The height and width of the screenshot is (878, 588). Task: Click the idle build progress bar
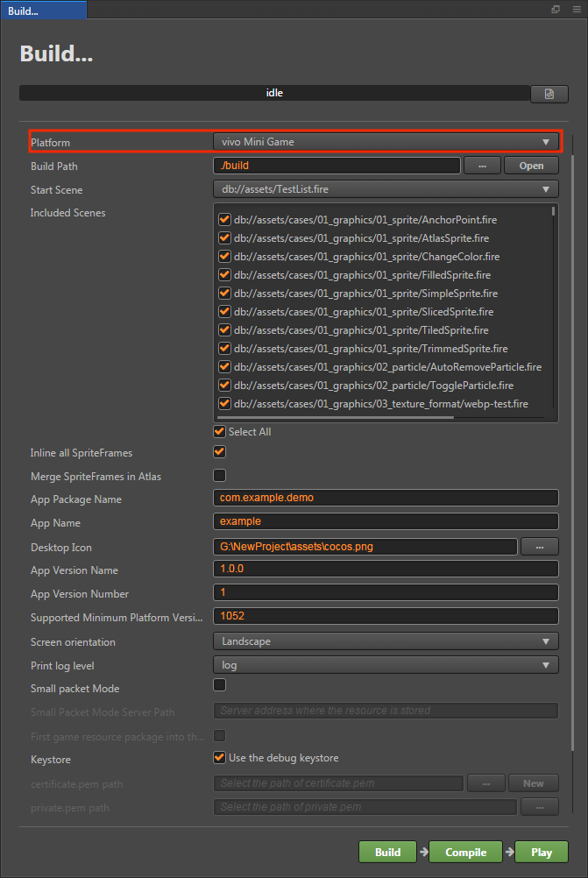tap(274, 93)
